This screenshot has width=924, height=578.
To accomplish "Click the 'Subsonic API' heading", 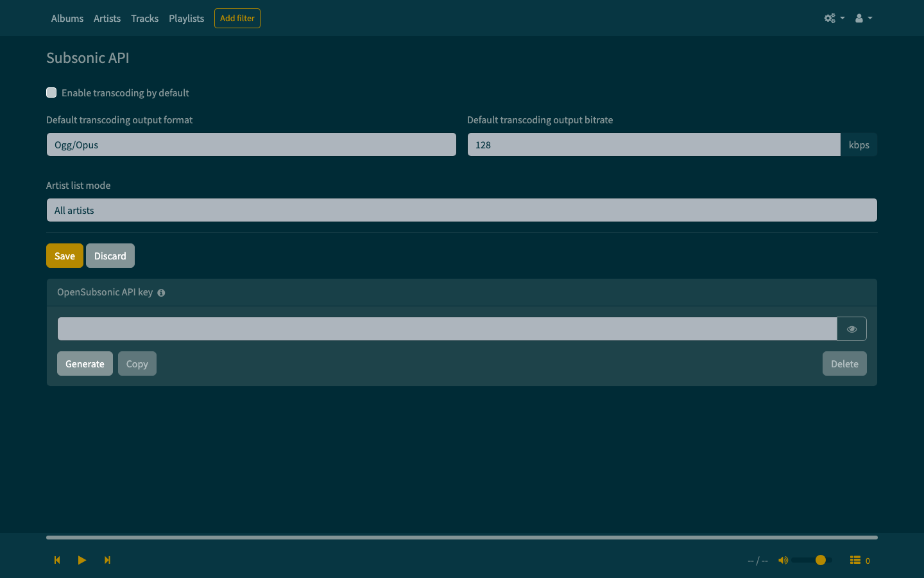I will [x=88, y=58].
